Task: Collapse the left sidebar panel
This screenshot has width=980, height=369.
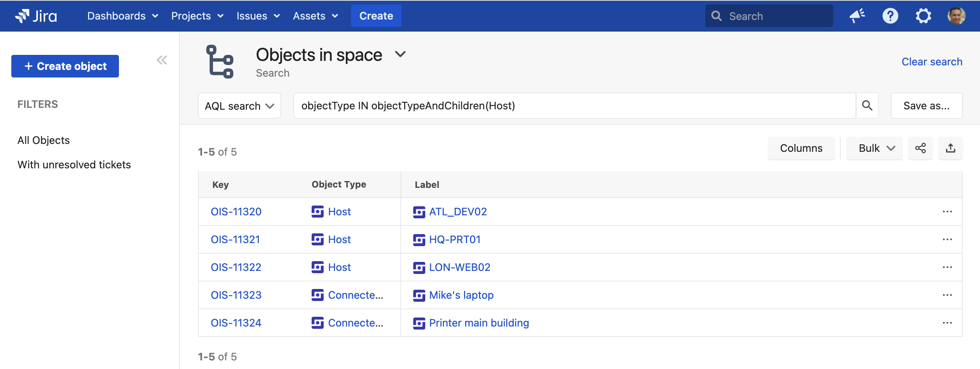Action: tap(162, 60)
